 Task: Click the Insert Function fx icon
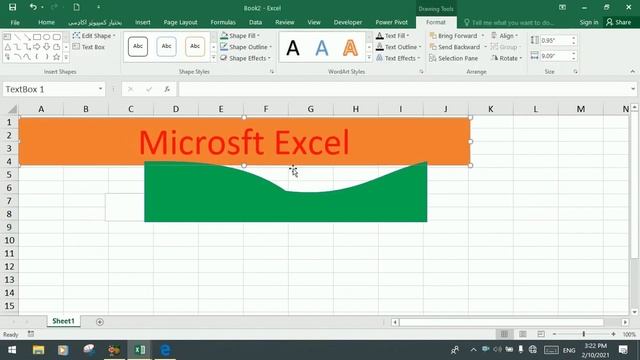point(167,89)
